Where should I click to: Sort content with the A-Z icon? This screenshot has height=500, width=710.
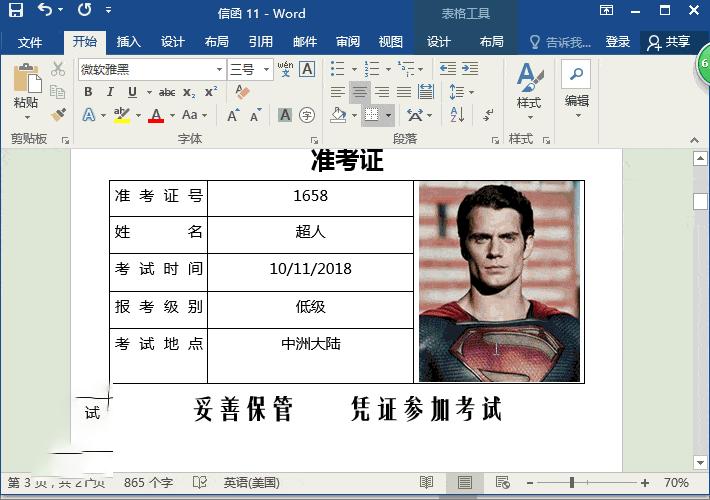coord(457,115)
